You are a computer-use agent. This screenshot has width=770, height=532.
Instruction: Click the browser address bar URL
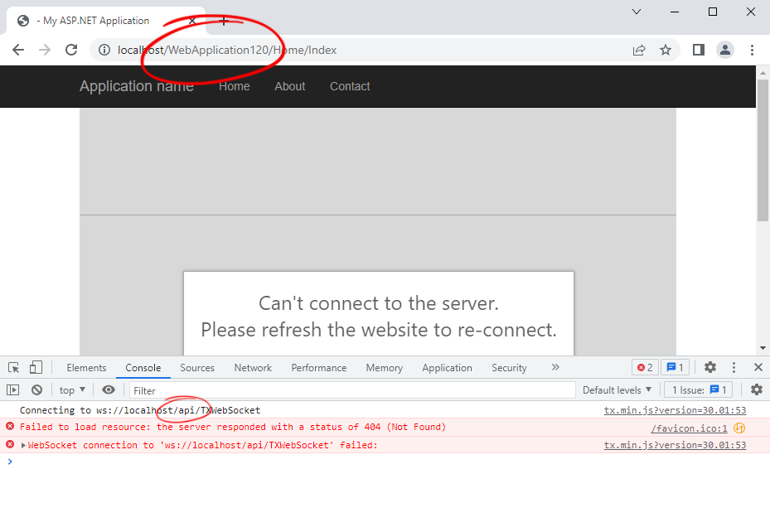[x=227, y=50]
